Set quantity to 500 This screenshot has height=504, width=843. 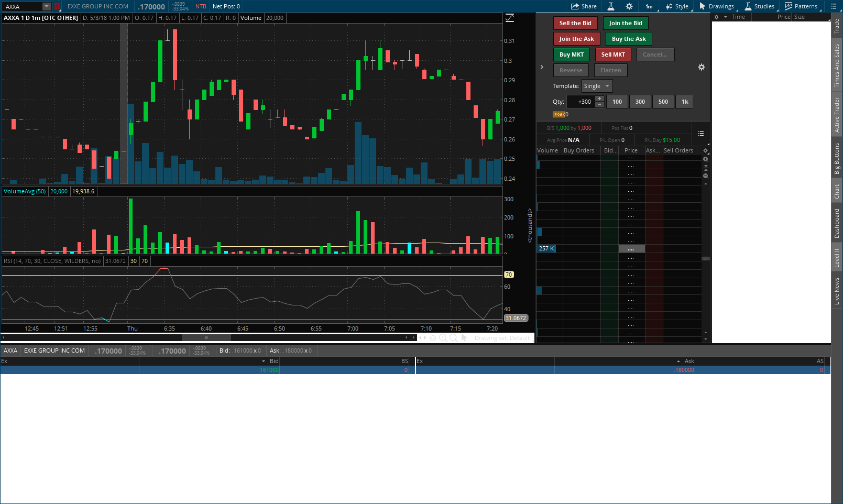pos(663,102)
